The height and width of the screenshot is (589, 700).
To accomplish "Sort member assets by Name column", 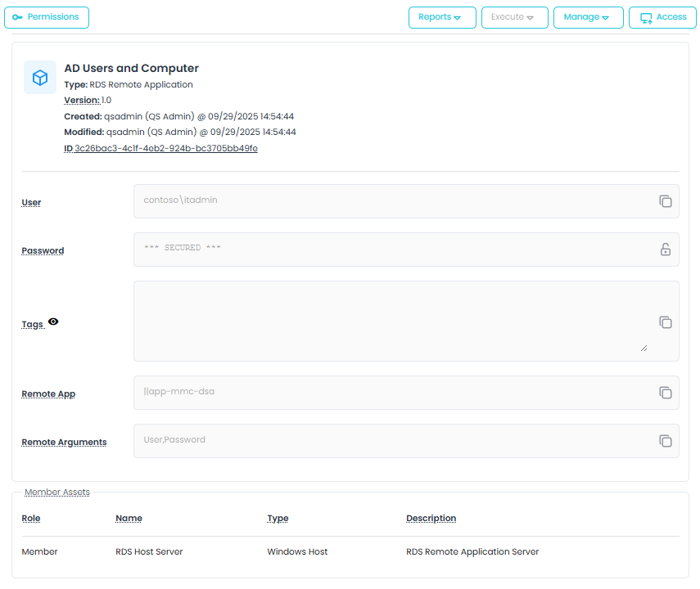I will pos(129,519).
